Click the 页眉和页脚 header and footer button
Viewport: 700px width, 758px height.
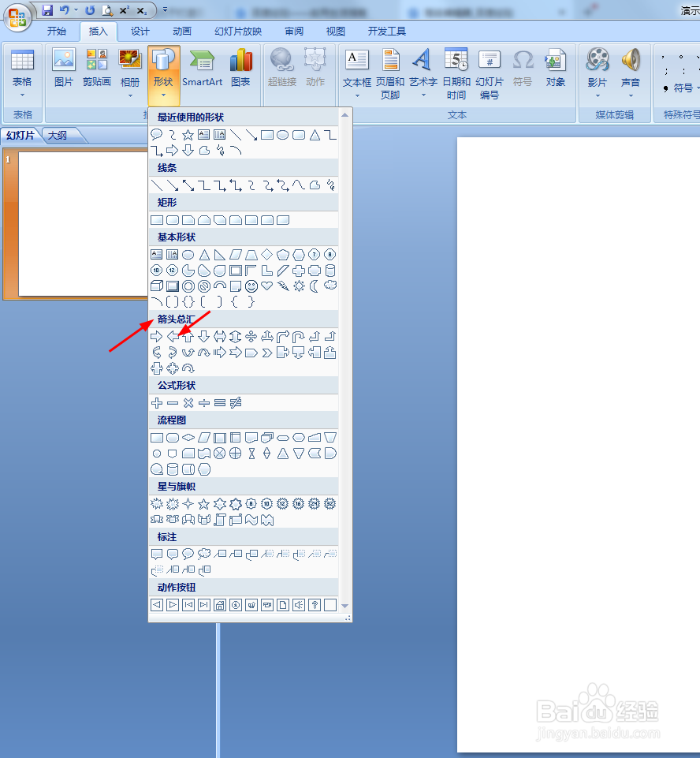[390, 74]
